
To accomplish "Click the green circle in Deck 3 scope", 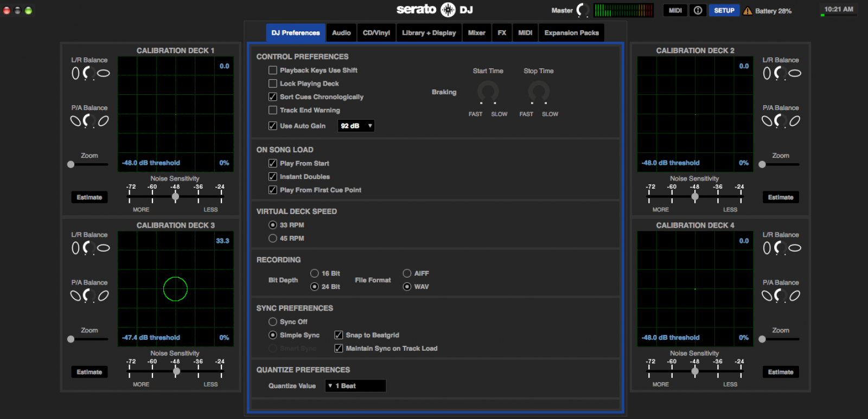I will [175, 289].
